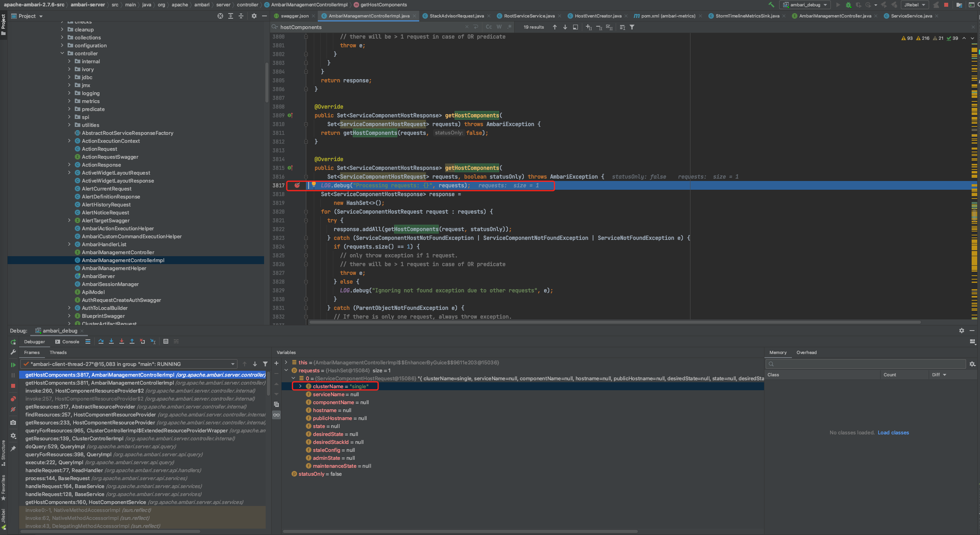980x535 pixels.
Task: Click the Step Into debugger icon
Action: click(111, 341)
